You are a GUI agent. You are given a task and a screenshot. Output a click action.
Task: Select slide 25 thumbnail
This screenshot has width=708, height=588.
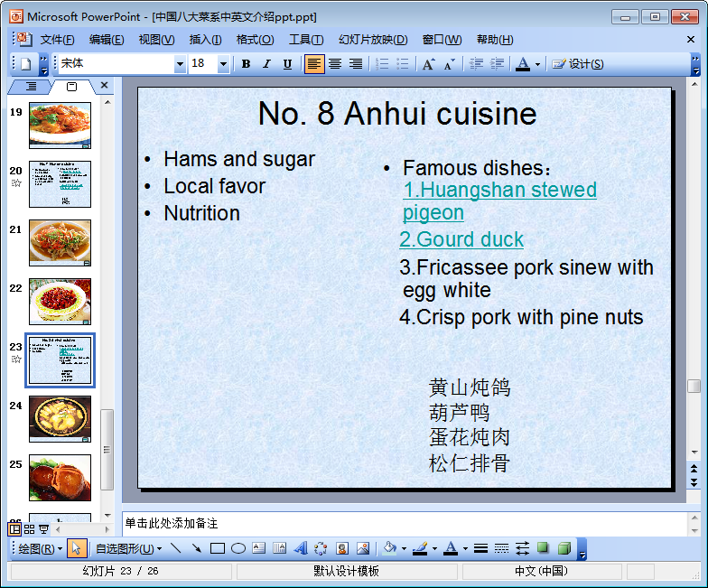pos(60,477)
